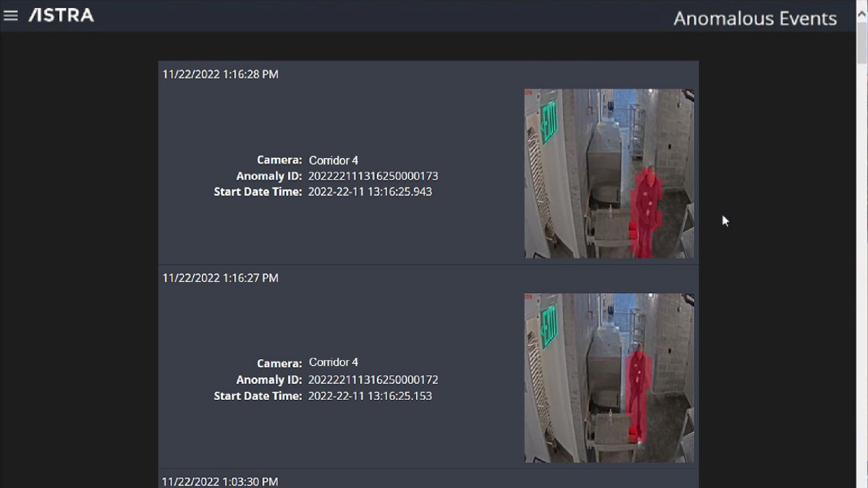Select timestamp 11/22/2022 1:16:27 PM
This screenshot has width=868, height=488.
(x=220, y=278)
